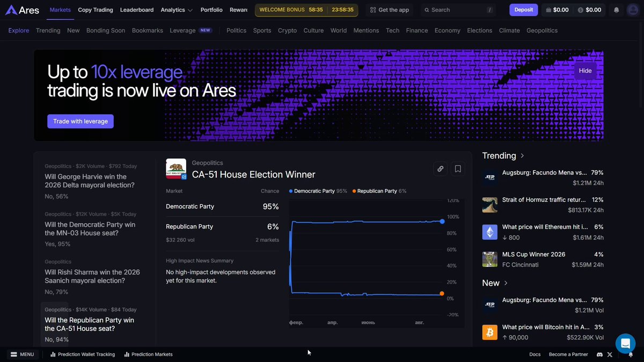This screenshot has height=362, width=644.
Task: Click the Strait of Hormuz market thumbnail
Action: (x=489, y=205)
